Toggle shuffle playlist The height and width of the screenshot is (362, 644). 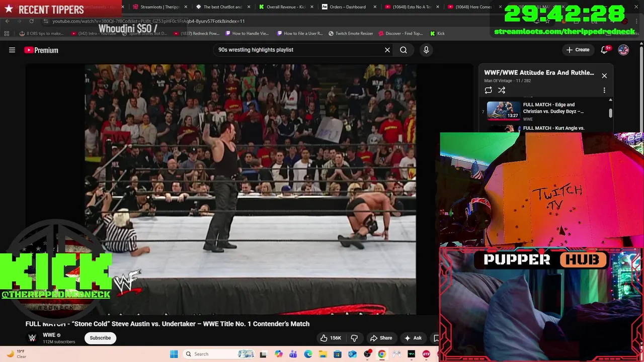point(502,90)
